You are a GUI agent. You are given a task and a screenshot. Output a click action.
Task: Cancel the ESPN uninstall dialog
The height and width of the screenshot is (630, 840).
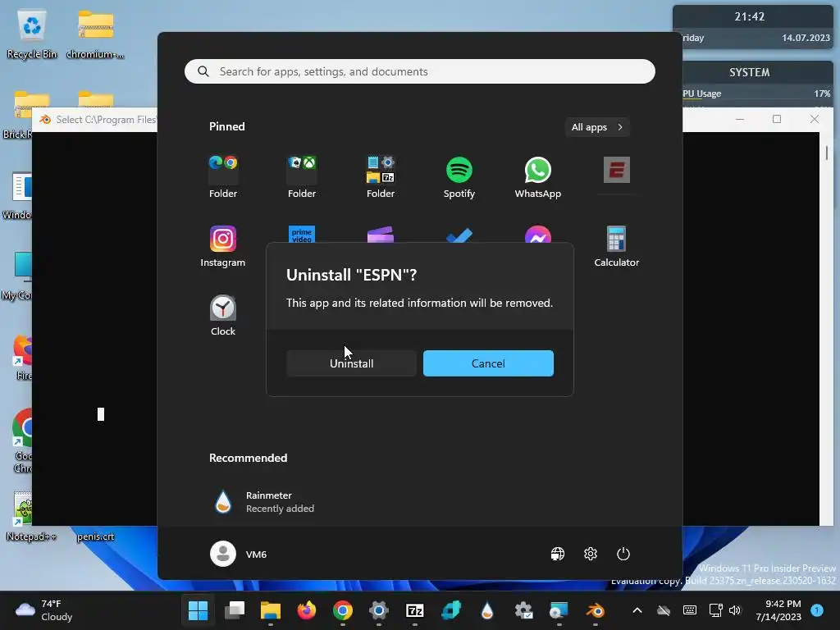[x=488, y=363]
